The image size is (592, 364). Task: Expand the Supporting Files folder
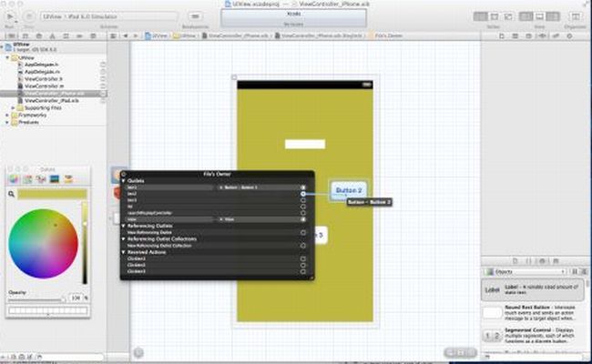tap(14, 108)
